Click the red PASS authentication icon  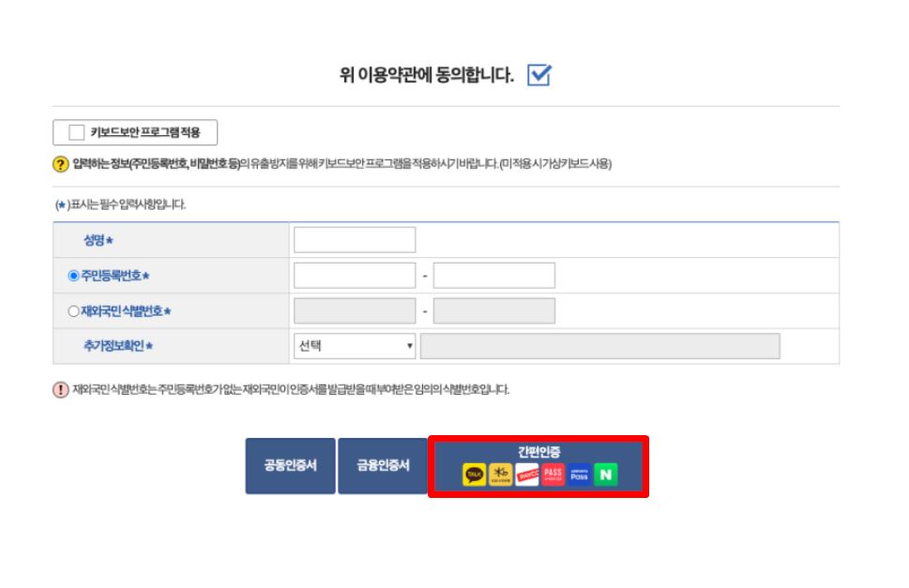coord(553,475)
